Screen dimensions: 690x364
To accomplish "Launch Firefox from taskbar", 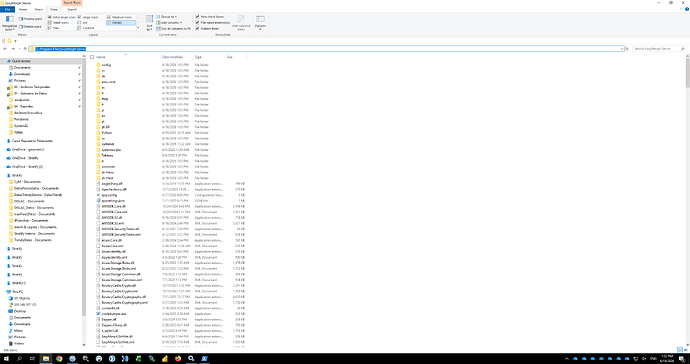I will point(178,359).
